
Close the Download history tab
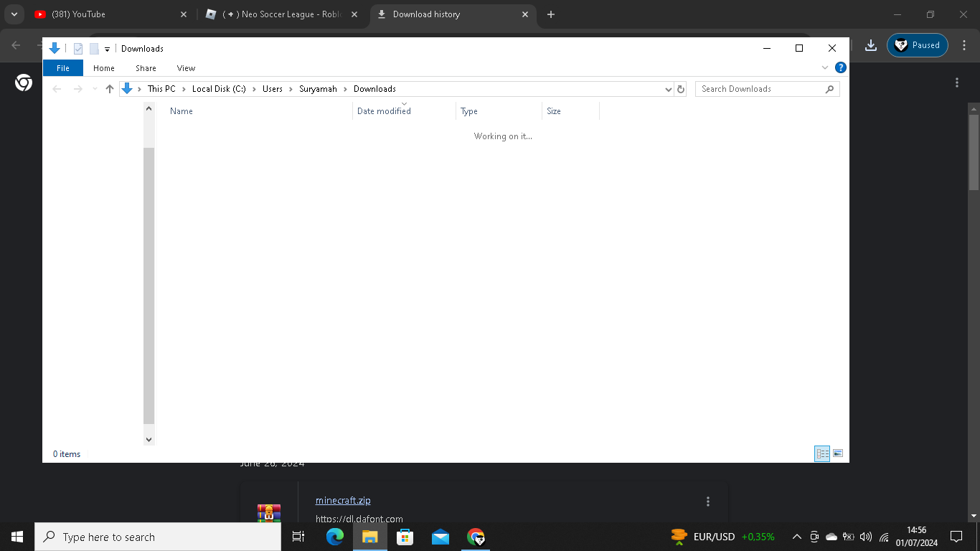(x=525, y=14)
